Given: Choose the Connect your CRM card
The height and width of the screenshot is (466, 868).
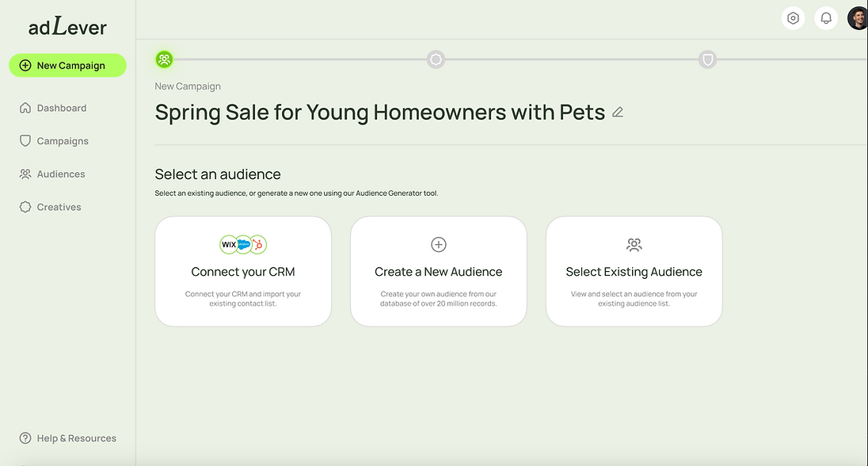Looking at the screenshot, I should pos(243,272).
